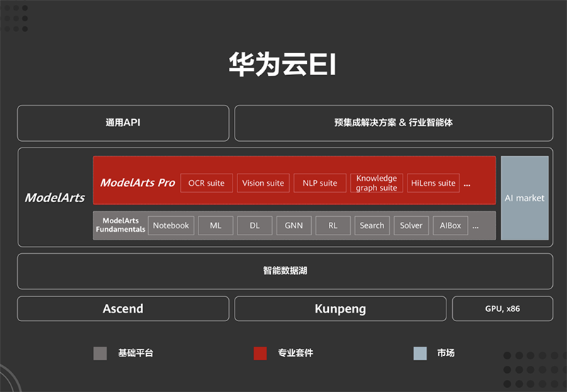Click the blue 市场 legend swatch

(420, 353)
